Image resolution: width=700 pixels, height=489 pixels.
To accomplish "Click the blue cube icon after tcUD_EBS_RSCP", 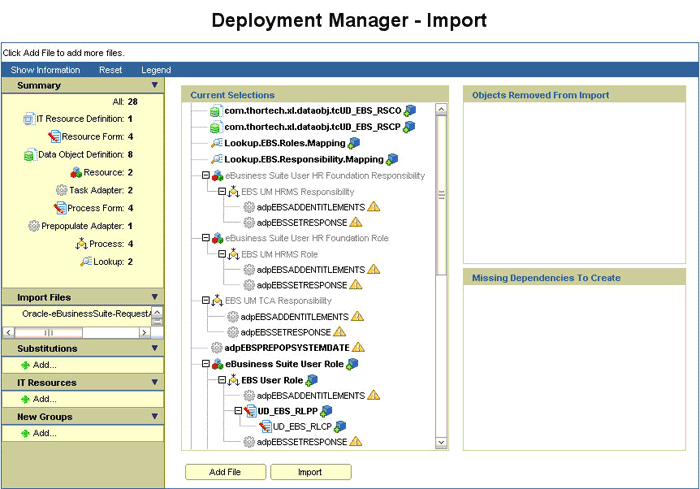I will coord(408,127).
